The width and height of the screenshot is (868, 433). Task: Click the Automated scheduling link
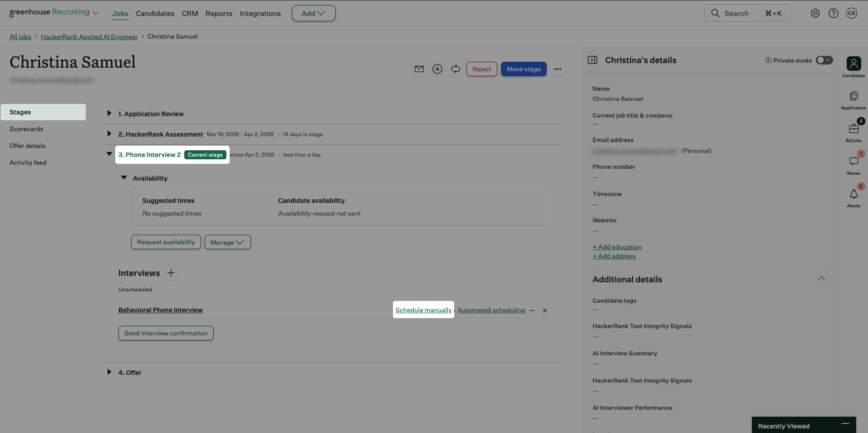491,310
